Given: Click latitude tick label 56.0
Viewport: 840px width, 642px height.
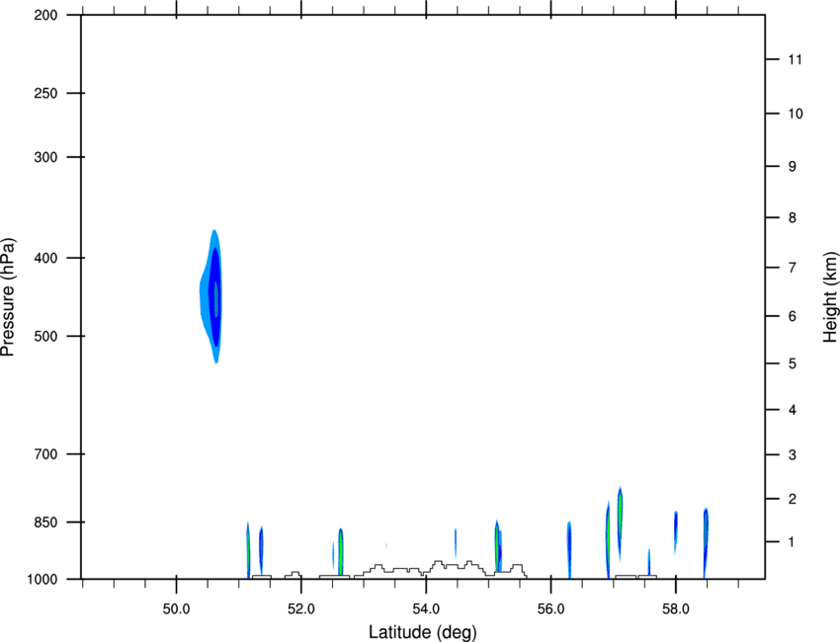Looking at the screenshot, I should (550, 609).
